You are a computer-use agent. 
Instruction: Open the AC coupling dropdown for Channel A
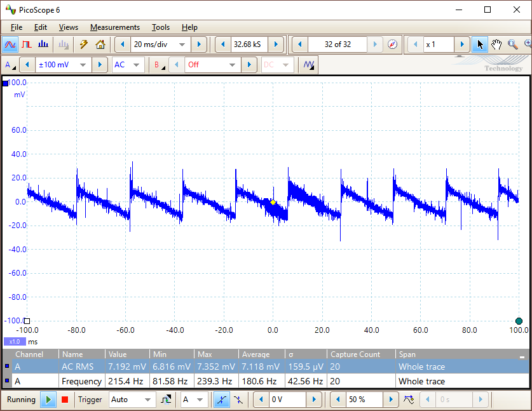coord(128,65)
